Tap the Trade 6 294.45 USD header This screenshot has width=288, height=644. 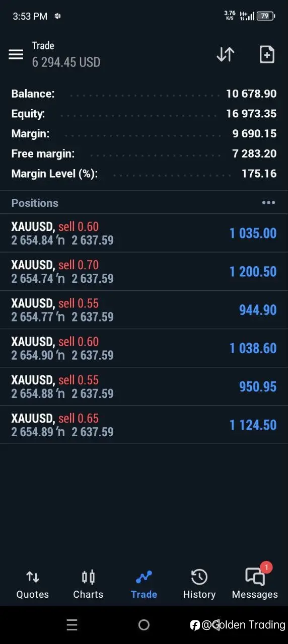tap(66, 54)
